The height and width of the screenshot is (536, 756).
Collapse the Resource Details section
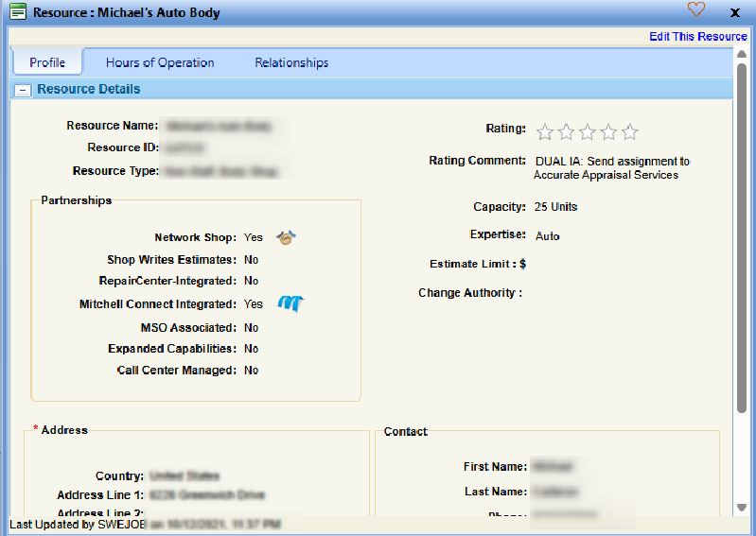pyautogui.click(x=23, y=90)
